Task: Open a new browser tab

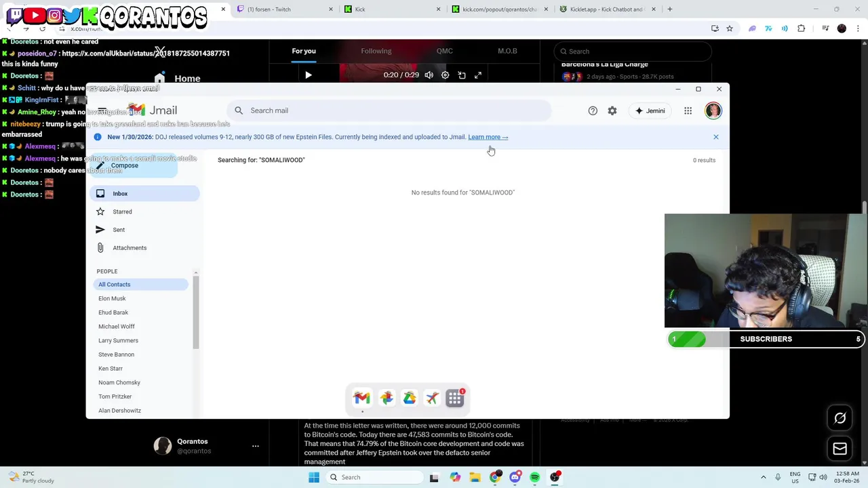Action: tap(669, 9)
